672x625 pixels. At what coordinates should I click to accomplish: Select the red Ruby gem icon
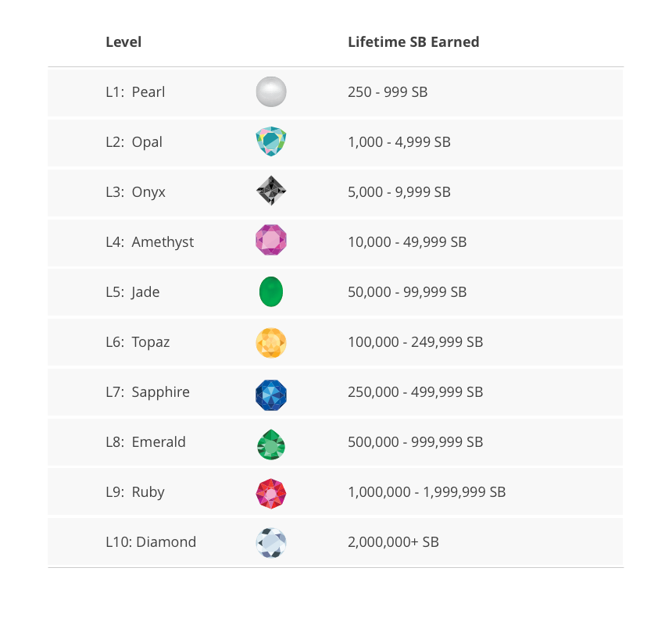pyautogui.click(x=271, y=492)
